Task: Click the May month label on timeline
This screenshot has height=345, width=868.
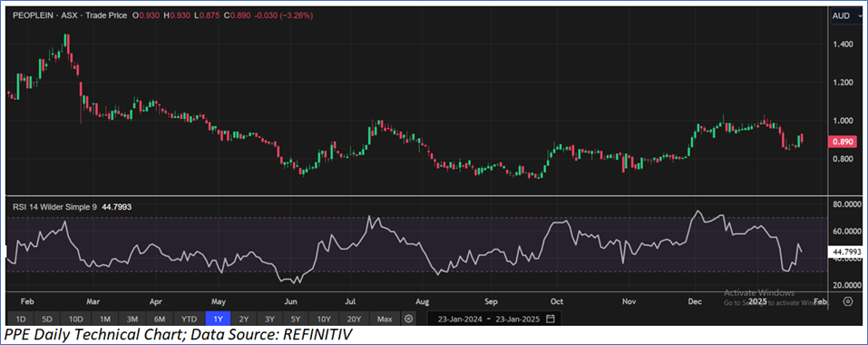Action: click(219, 301)
